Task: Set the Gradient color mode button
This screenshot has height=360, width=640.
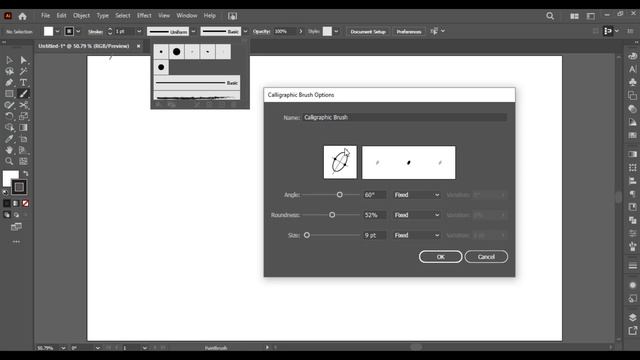Action: [x=16, y=203]
